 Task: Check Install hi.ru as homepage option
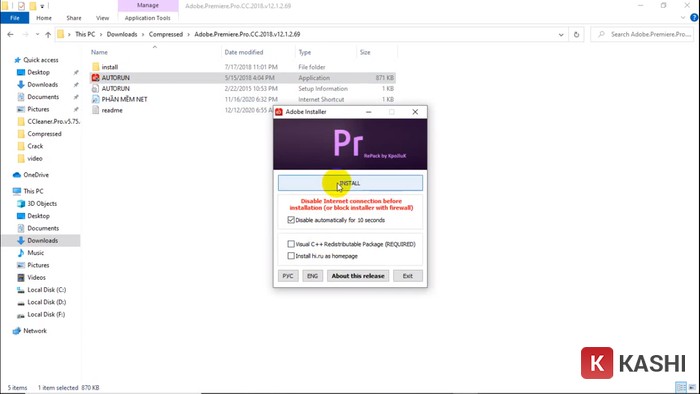pyautogui.click(x=291, y=256)
